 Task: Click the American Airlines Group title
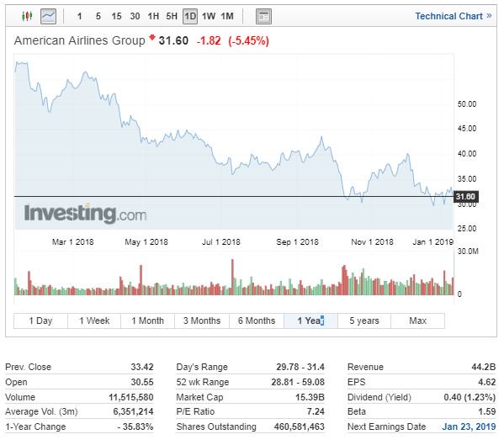[80, 41]
